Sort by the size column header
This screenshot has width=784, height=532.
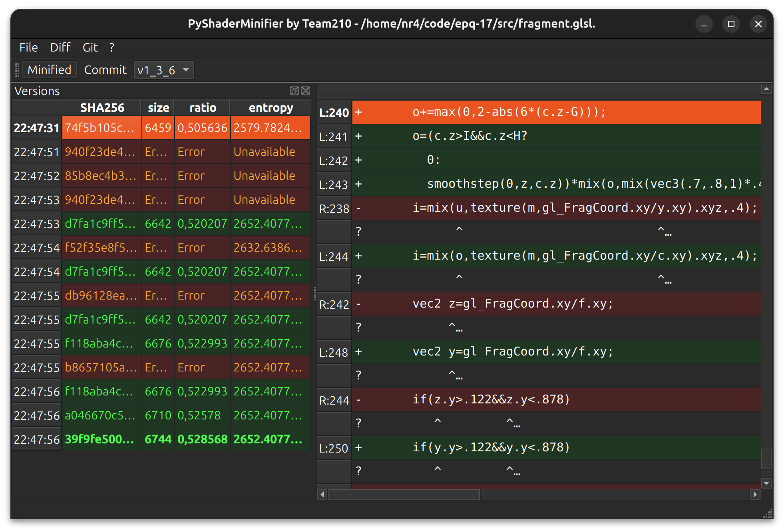pyautogui.click(x=158, y=108)
